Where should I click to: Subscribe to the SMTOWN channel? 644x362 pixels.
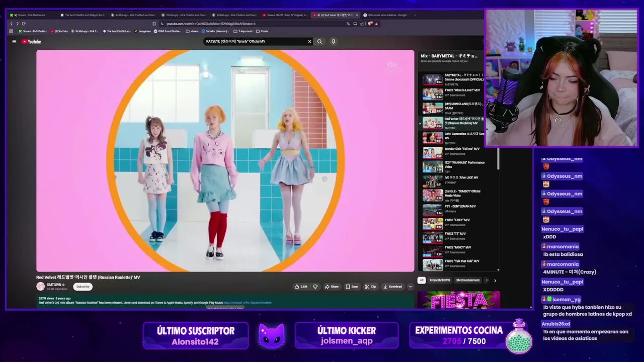coord(83,287)
